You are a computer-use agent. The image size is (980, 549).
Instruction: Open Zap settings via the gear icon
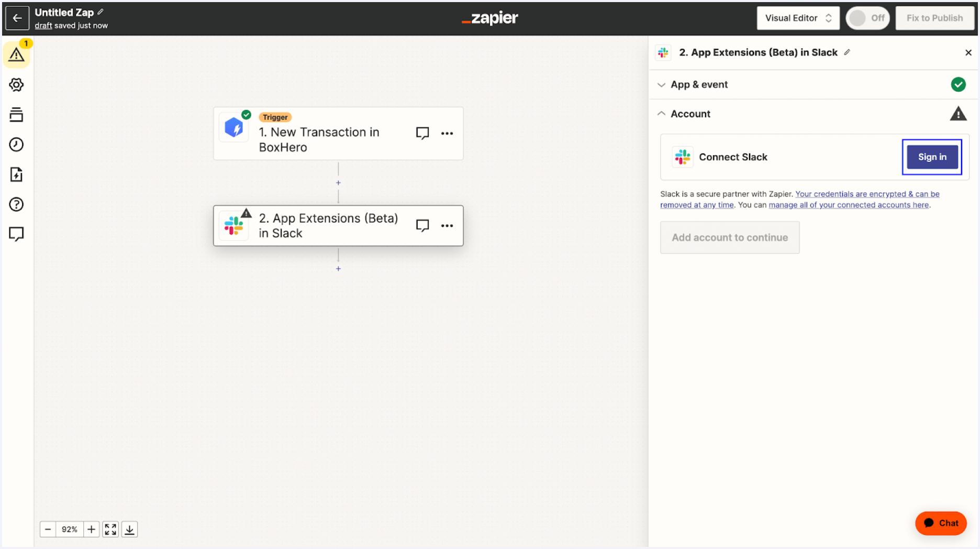[16, 84]
